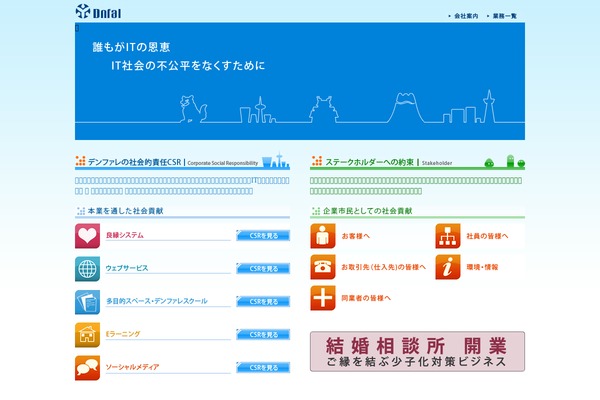Image resolution: width=600 pixels, height=400 pixels.
Task: Open the 同業者の皆様へ link
Action: (366, 298)
